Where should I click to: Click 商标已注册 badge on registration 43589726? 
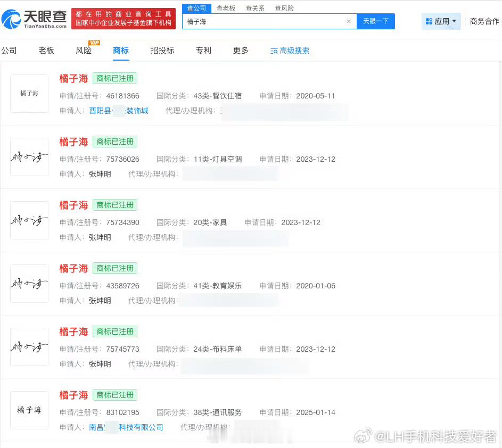(115, 269)
